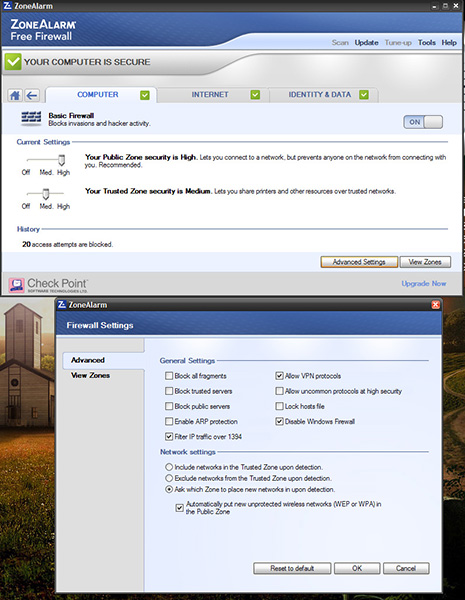The height and width of the screenshot is (600, 465).
Task: Select Exclude networks from the Trusted Zone
Action: pyautogui.click(x=169, y=478)
